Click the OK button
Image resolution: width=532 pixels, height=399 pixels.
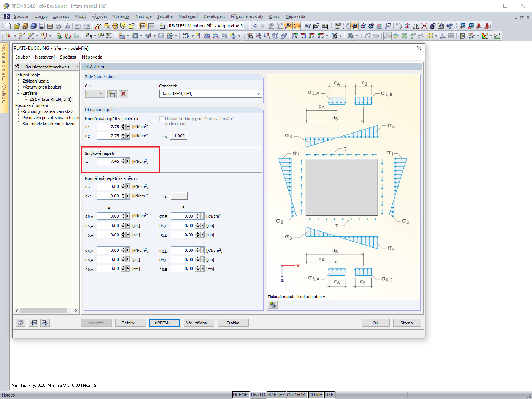(x=376, y=323)
